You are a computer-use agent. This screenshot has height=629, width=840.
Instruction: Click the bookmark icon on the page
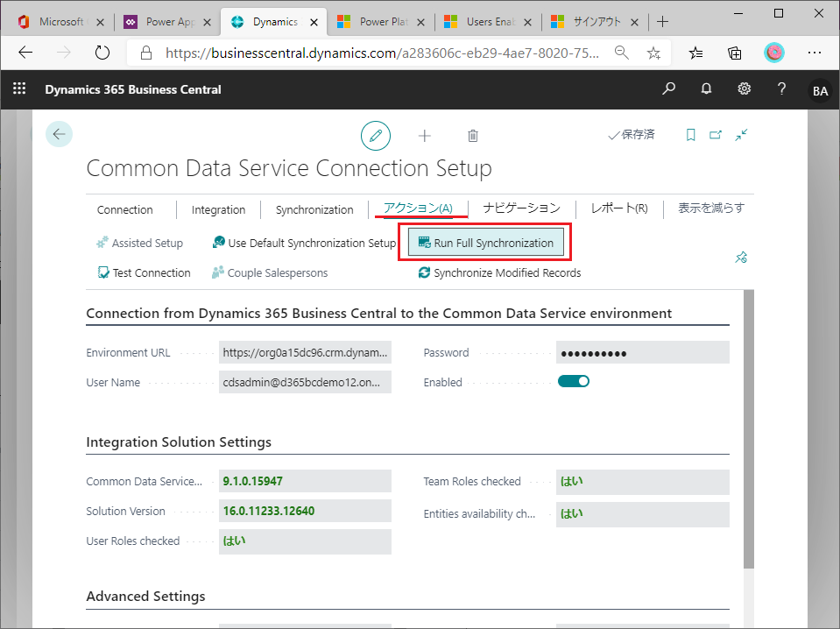[690, 135]
